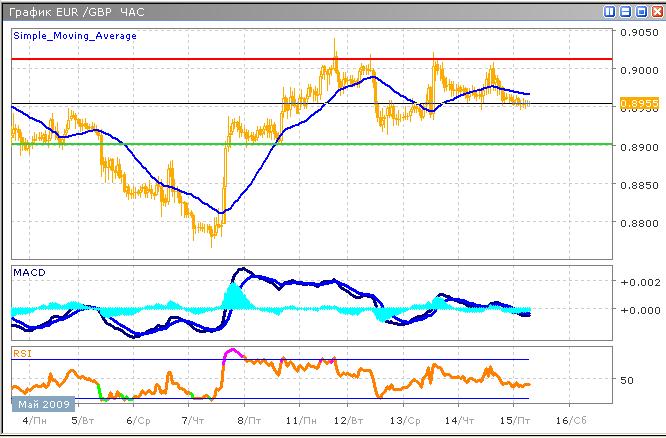Click the date label 8/Пт
The height and width of the screenshot is (438, 666).
[x=249, y=421]
